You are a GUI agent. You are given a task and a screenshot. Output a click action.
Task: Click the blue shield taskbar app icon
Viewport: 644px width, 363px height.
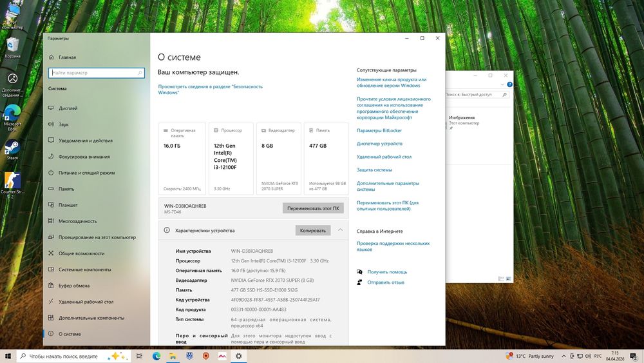click(x=189, y=356)
